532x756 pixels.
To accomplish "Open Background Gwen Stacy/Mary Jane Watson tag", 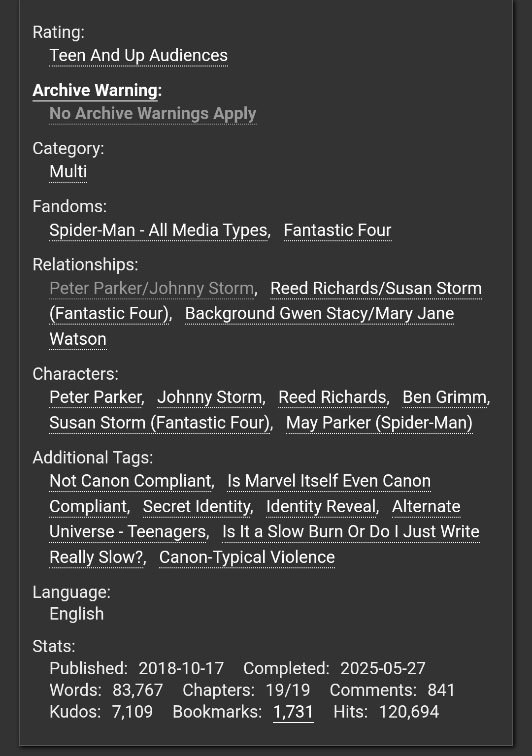I will point(319,314).
